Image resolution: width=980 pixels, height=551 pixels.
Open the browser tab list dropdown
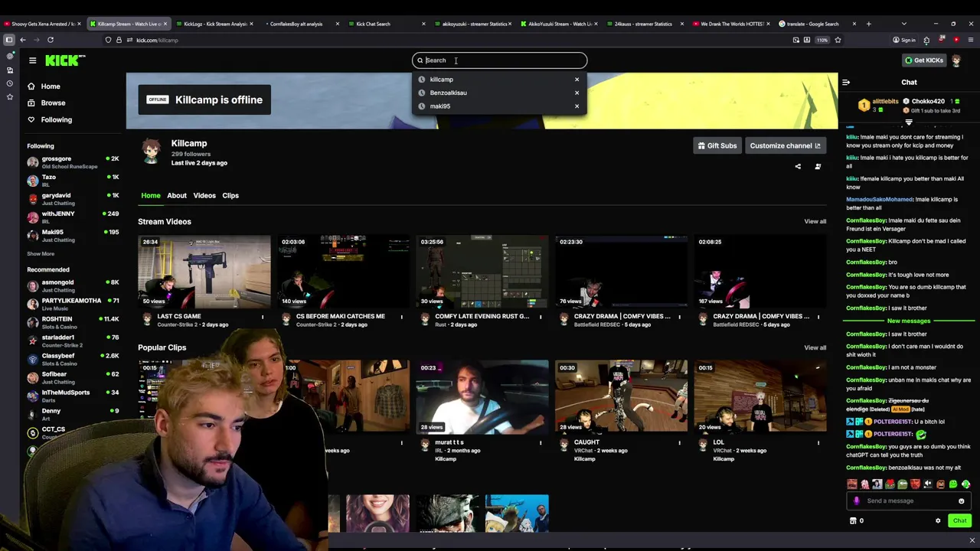[x=903, y=24]
